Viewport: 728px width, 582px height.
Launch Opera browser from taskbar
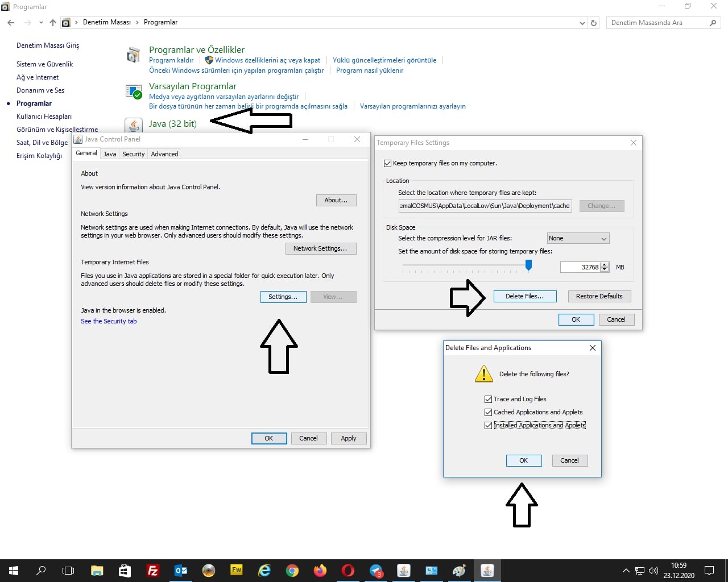348,571
